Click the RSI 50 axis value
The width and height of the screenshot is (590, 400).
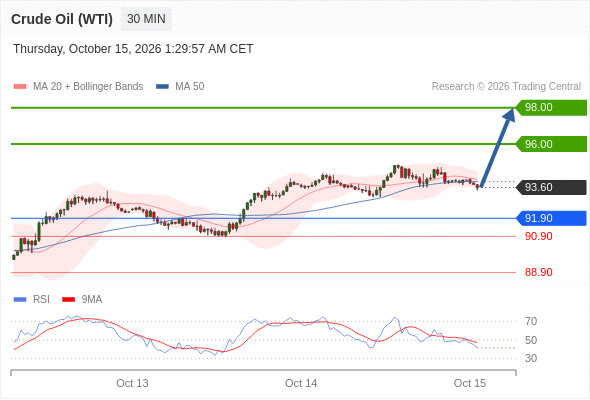click(x=531, y=340)
